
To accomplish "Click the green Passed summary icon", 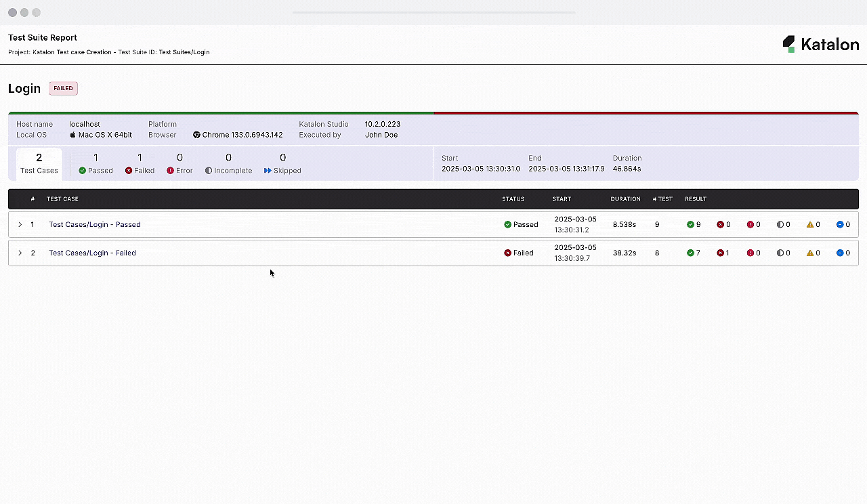I will point(83,171).
